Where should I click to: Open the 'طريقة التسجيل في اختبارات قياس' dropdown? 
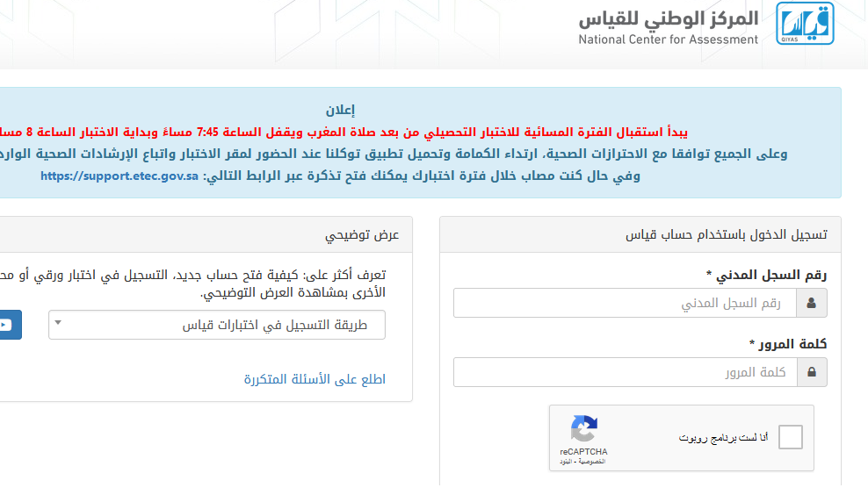click(217, 325)
